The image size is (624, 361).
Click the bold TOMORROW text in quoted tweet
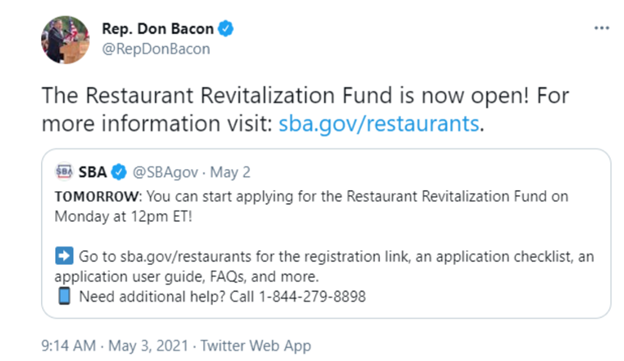pyautogui.click(x=96, y=196)
